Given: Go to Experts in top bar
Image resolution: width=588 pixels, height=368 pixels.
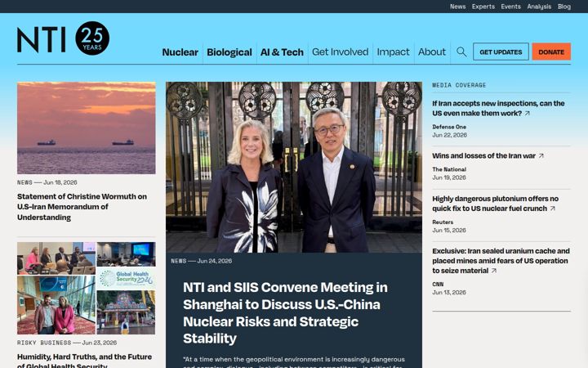Looking at the screenshot, I should (x=483, y=7).
